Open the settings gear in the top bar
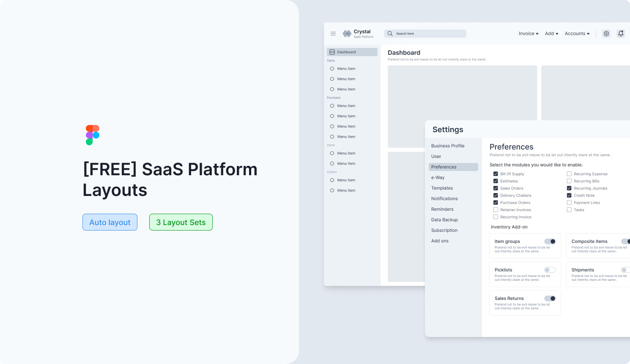This screenshot has height=364, width=630. pyautogui.click(x=606, y=33)
